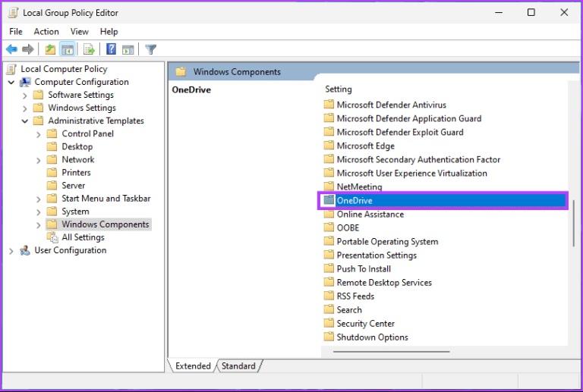Click the Desktop folder icon in tree

tap(52, 146)
